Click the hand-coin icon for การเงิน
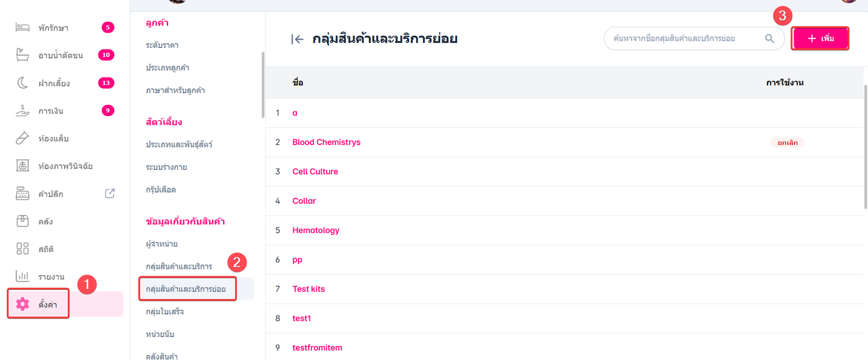The width and height of the screenshot is (868, 360). 22,111
